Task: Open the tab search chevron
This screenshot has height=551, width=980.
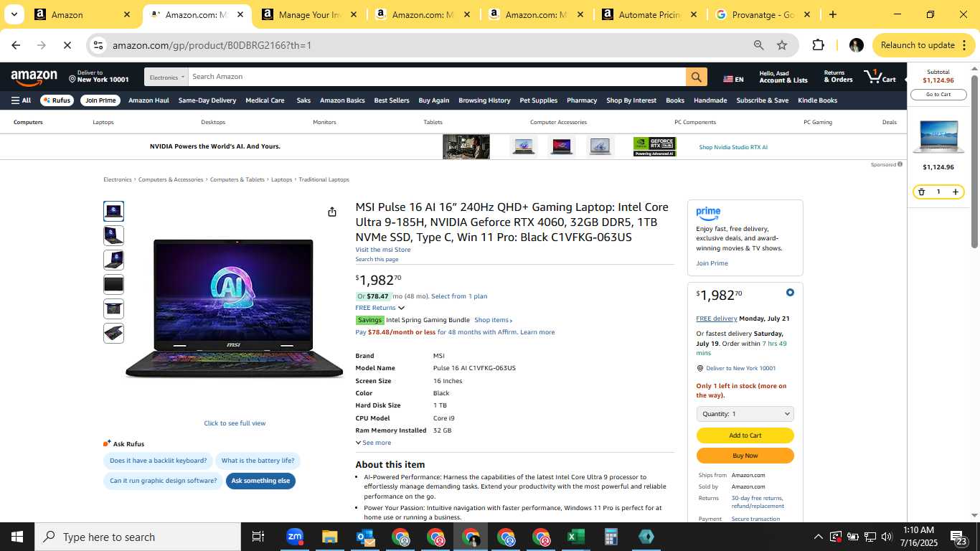Action: coord(14,14)
